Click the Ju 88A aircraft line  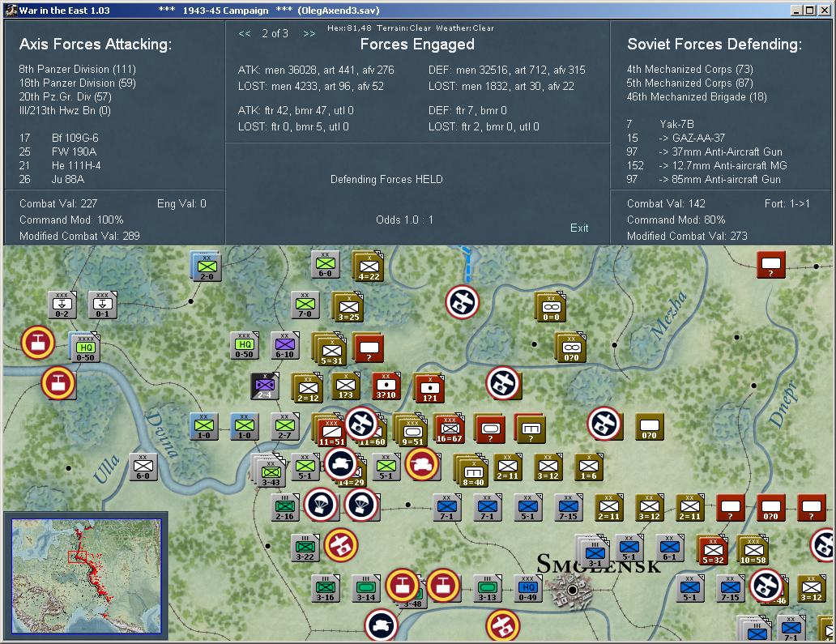tap(52, 179)
